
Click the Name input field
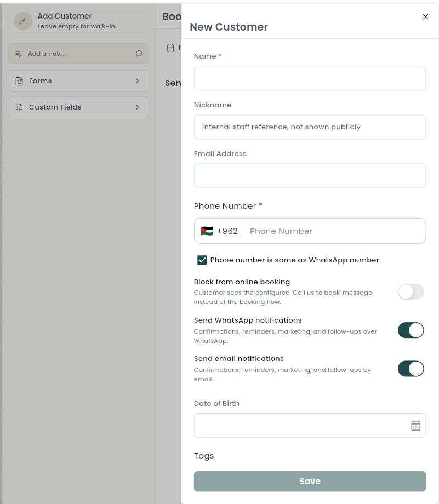(310, 78)
